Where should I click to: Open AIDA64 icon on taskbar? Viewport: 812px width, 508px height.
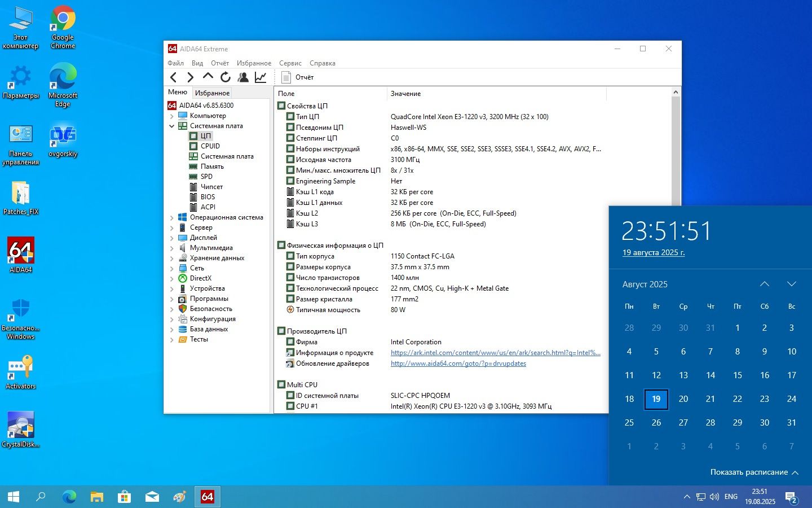208,497
